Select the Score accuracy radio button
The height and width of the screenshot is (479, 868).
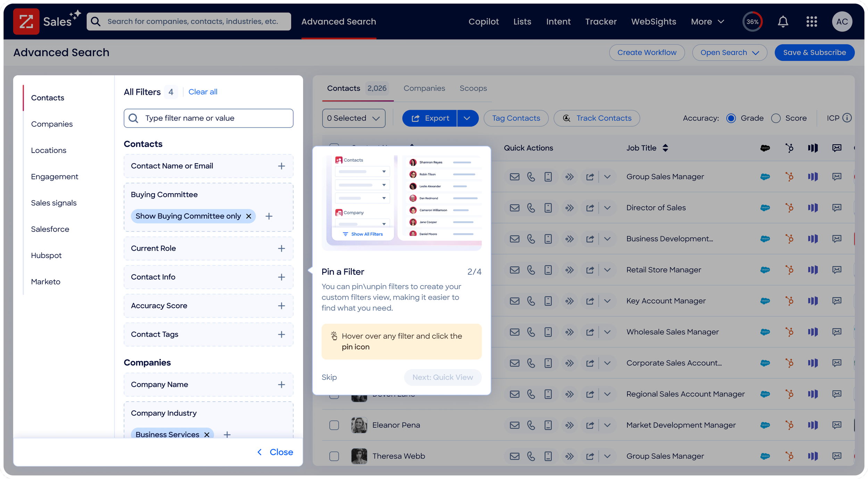pos(776,118)
